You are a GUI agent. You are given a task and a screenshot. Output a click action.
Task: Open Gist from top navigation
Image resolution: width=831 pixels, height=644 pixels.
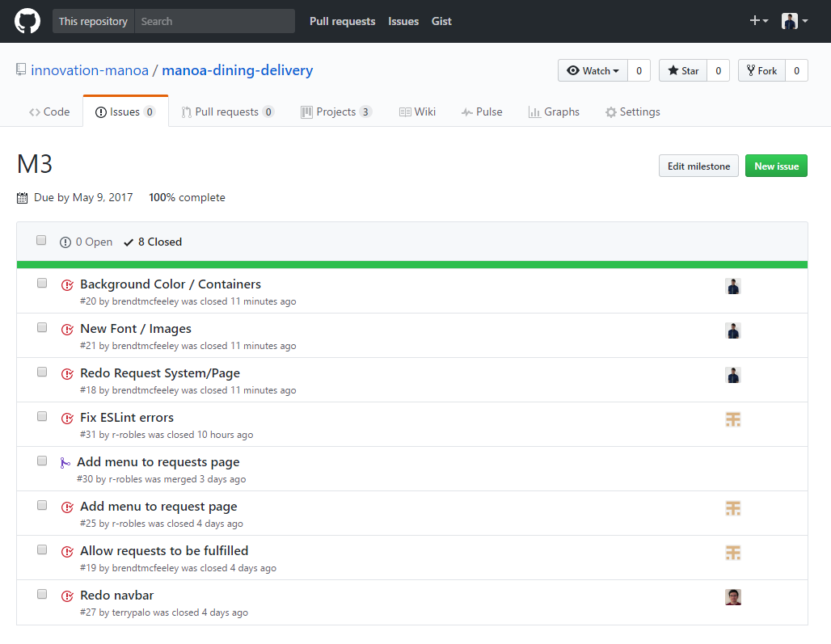(x=441, y=21)
